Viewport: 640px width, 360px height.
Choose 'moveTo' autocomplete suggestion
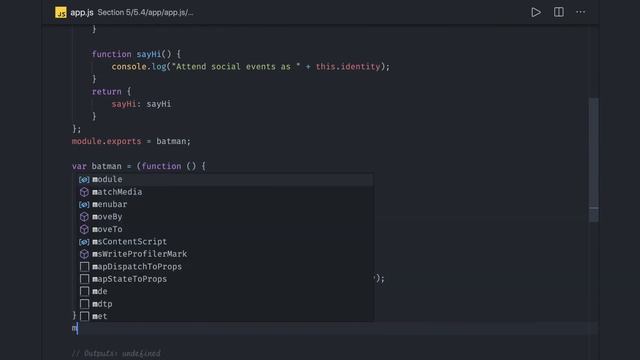[225, 229]
